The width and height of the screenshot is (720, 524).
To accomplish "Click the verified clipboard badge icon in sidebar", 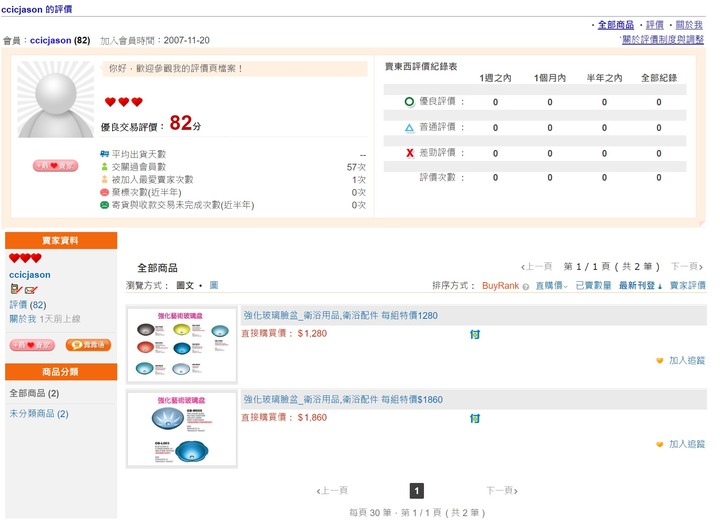I will (16, 289).
